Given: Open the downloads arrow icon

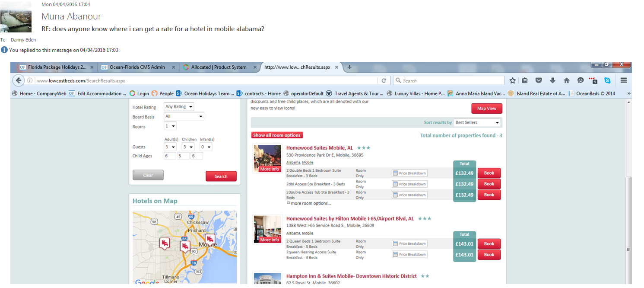Looking at the screenshot, I should 552,80.
